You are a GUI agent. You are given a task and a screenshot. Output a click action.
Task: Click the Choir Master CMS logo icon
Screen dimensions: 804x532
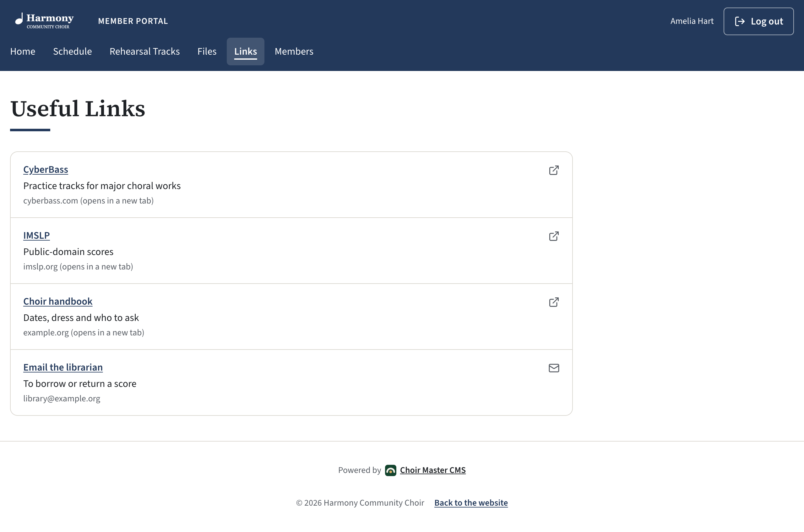[390, 470]
